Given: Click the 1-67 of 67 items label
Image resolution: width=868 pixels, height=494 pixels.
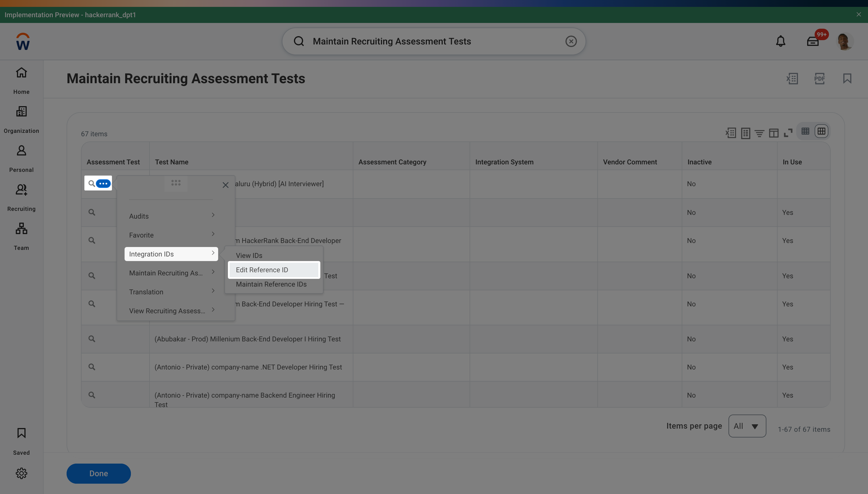Looking at the screenshot, I should 804,429.
